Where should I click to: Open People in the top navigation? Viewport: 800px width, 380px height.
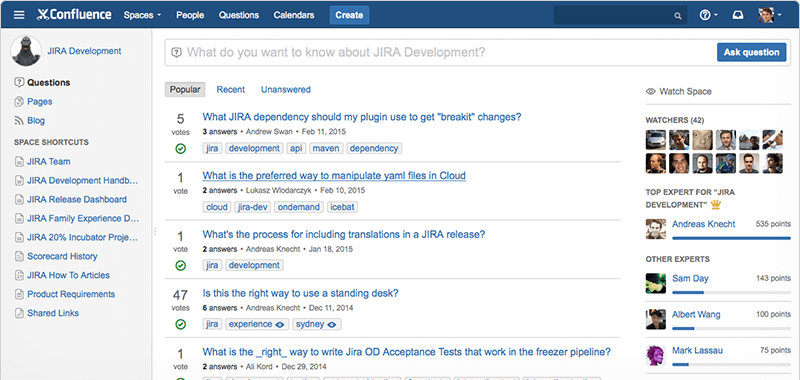click(x=190, y=15)
